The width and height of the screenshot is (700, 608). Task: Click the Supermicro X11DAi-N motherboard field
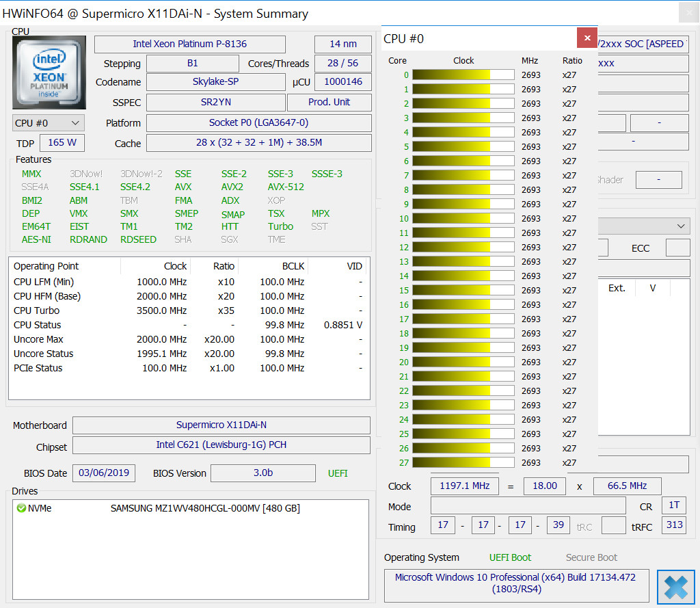click(221, 425)
